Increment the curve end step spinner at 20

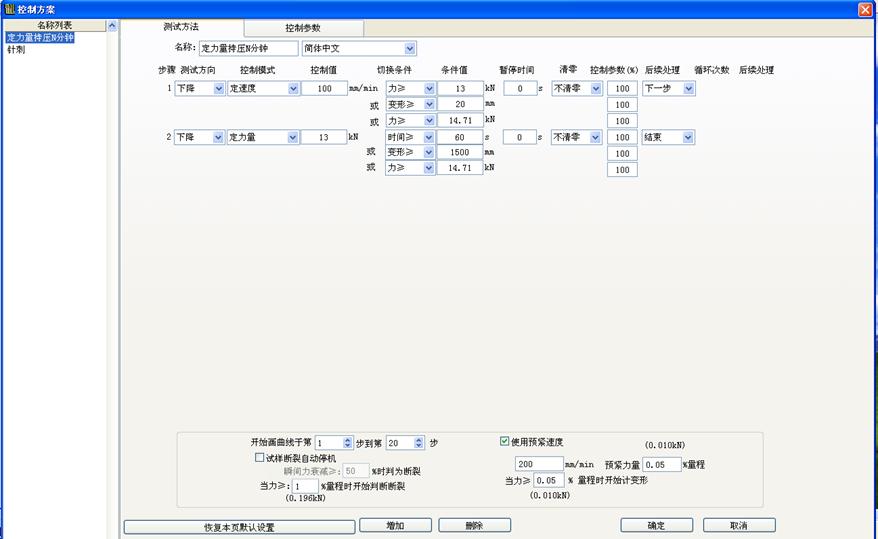[419, 439]
